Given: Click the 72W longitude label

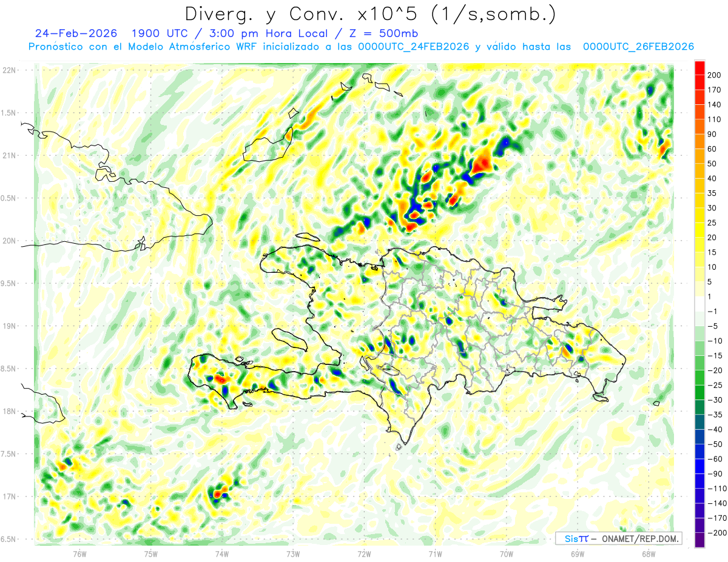Looking at the screenshot, I should pyautogui.click(x=364, y=554).
